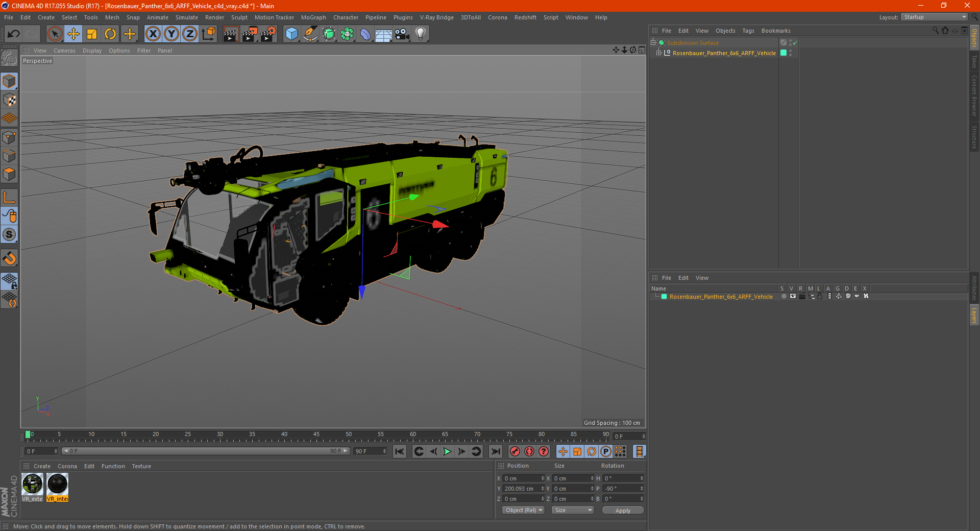Toggle Y-axis lock
Viewport: 980px width, 531px height.
tap(171, 34)
